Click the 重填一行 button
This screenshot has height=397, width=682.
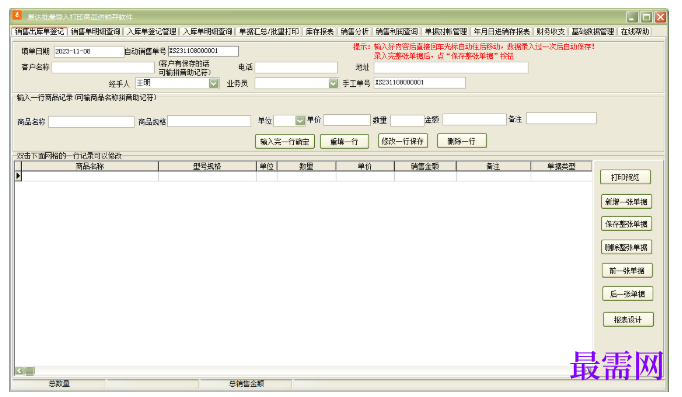[x=344, y=141]
